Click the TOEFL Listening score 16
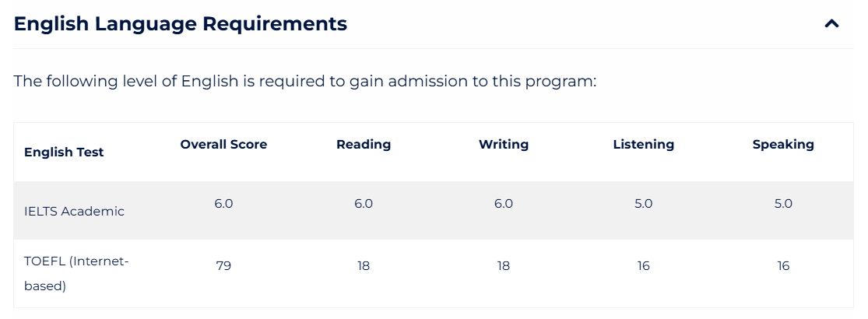Image resolution: width=868 pixels, height=319 pixels. point(643,266)
